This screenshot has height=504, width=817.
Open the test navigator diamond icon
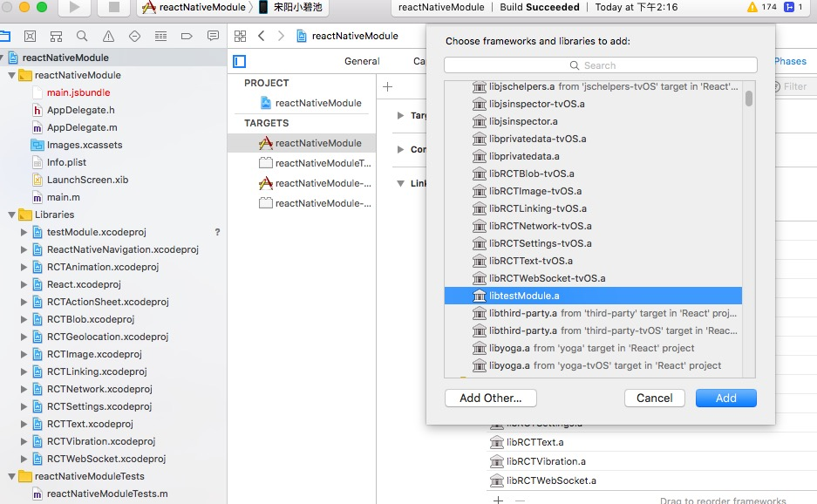134,36
